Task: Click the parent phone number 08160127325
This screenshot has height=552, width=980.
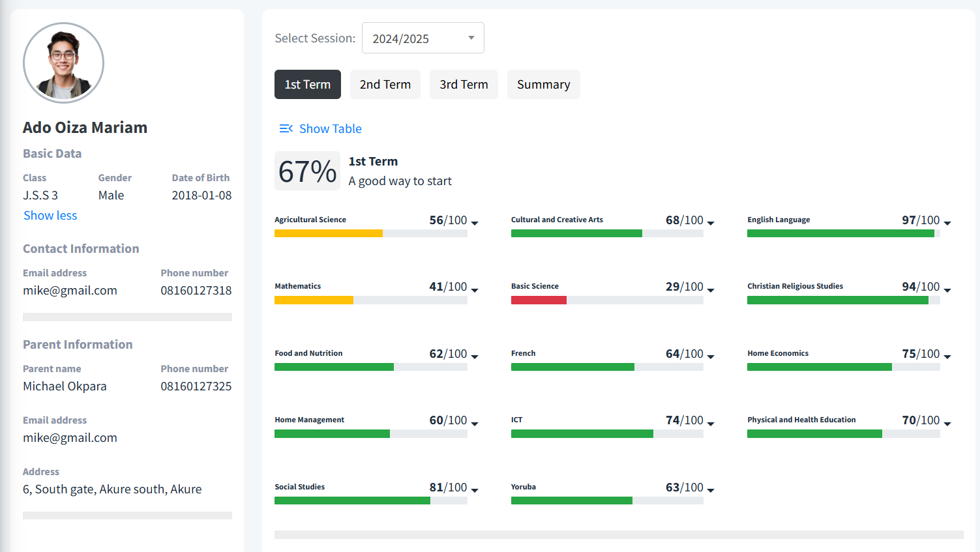Action: (196, 386)
